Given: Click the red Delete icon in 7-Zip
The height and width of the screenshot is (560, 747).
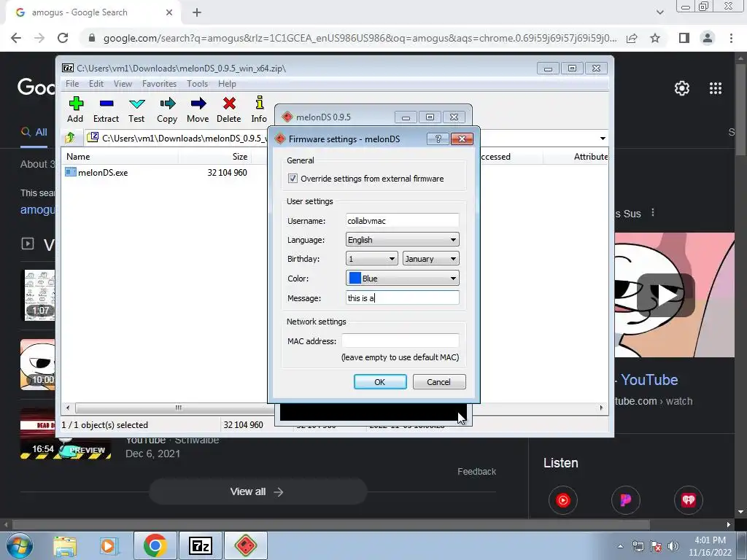Looking at the screenshot, I should pyautogui.click(x=228, y=110).
